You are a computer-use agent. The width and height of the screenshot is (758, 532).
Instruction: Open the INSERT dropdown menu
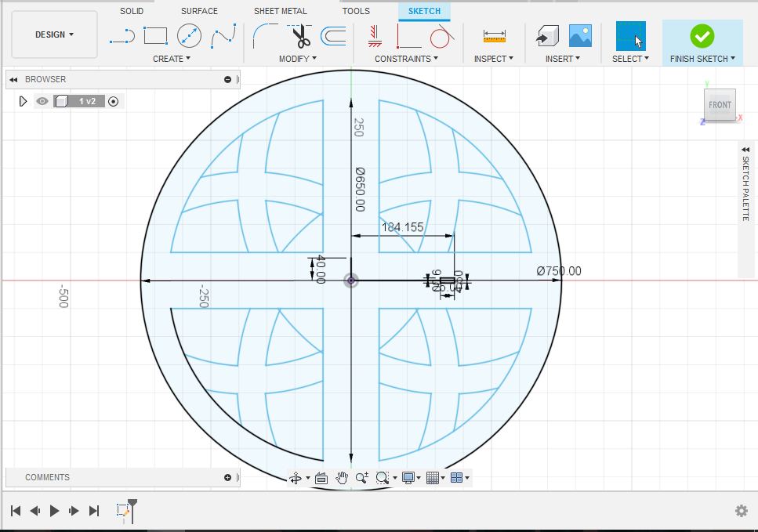(563, 59)
